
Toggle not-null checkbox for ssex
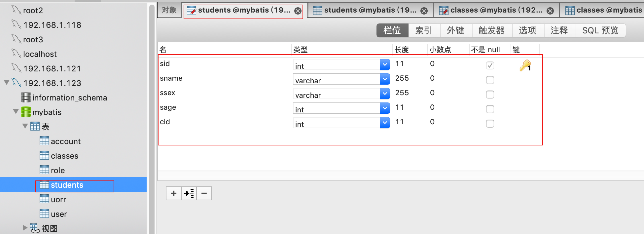490,95
